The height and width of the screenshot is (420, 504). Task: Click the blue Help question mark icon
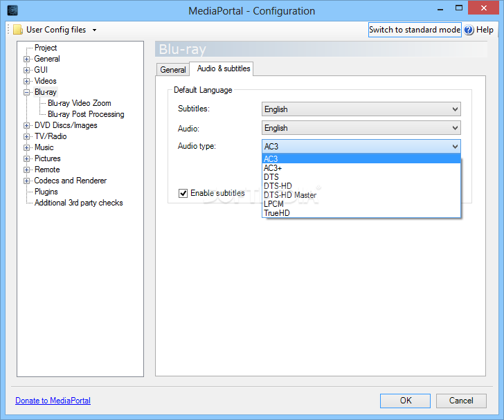469,30
